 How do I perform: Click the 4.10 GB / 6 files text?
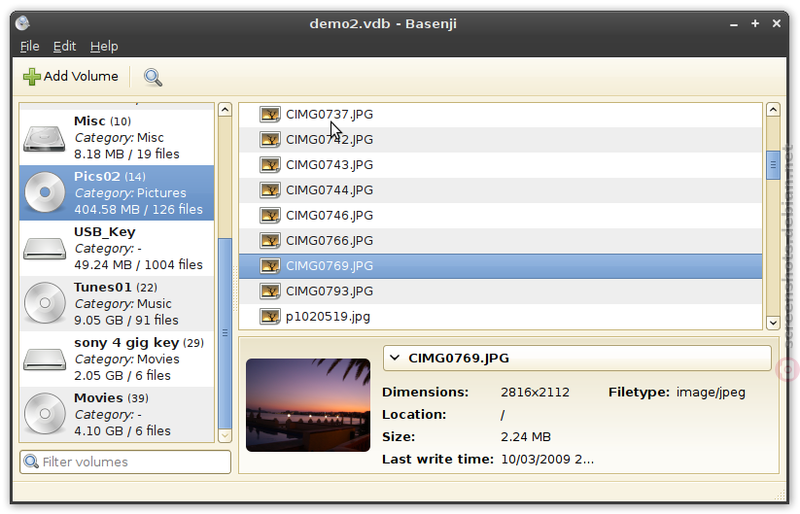pyautogui.click(x=122, y=431)
